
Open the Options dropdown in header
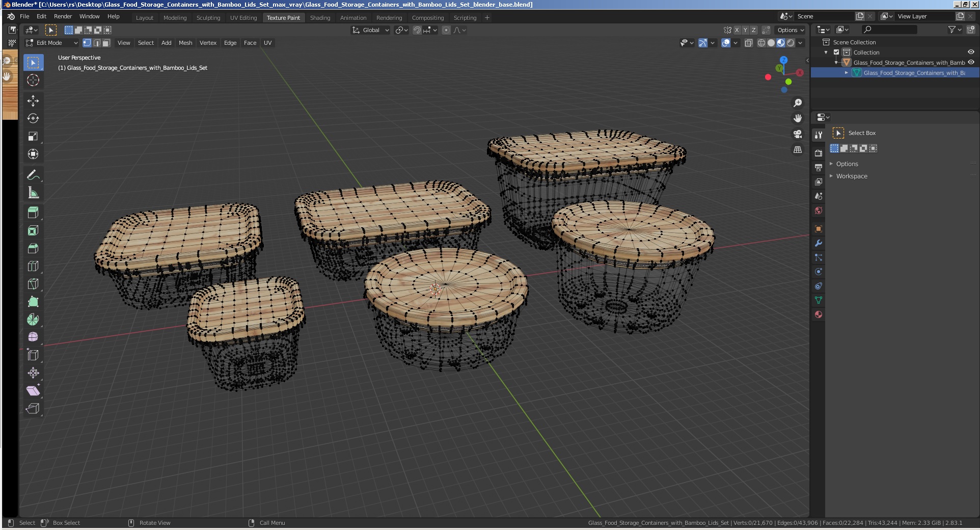tap(791, 30)
